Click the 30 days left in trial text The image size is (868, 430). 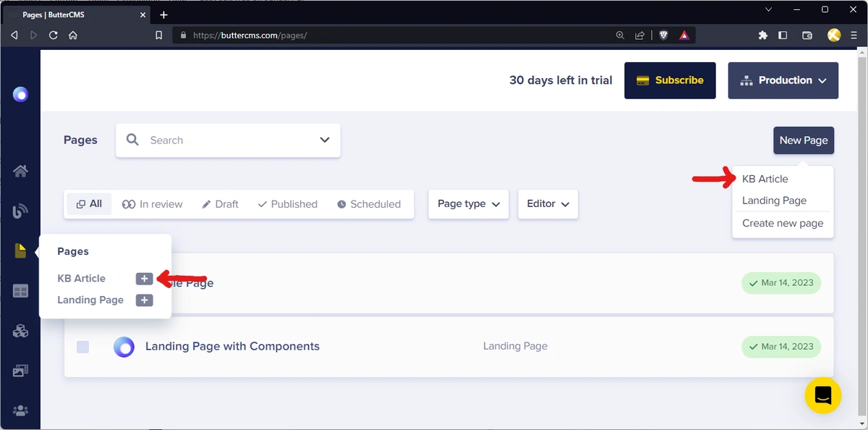(561, 80)
